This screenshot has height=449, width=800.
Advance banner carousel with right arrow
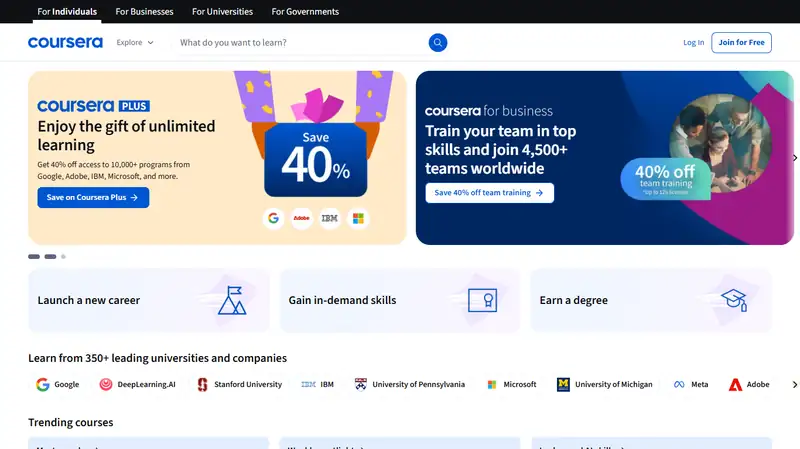794,158
